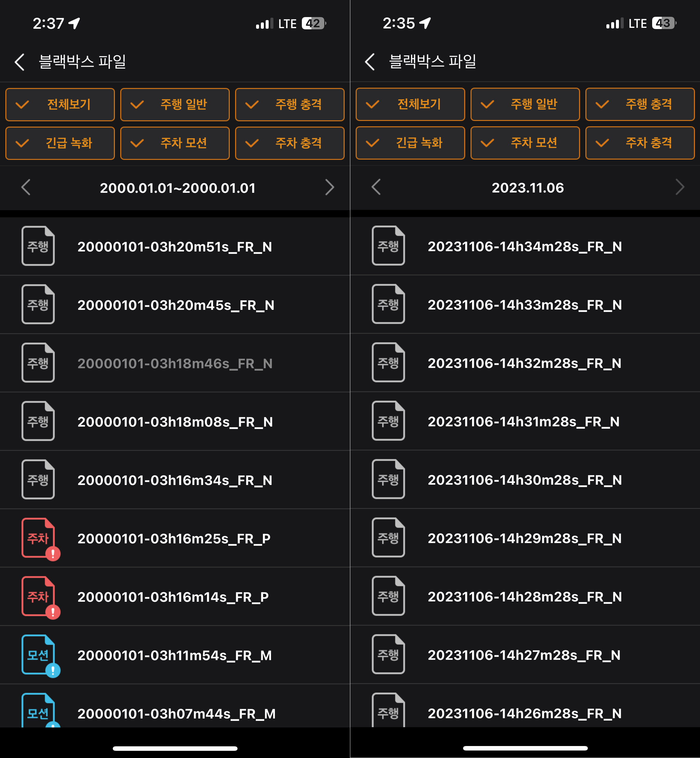Tap red 주차 icon for 03h16m14s file
700x758 pixels.
point(39,597)
